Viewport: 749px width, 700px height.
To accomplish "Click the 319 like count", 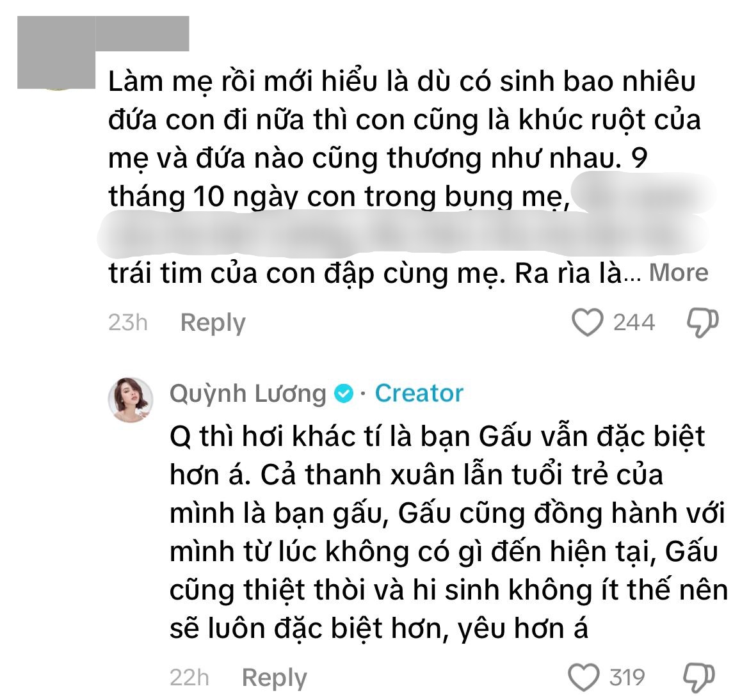I will 627,677.
